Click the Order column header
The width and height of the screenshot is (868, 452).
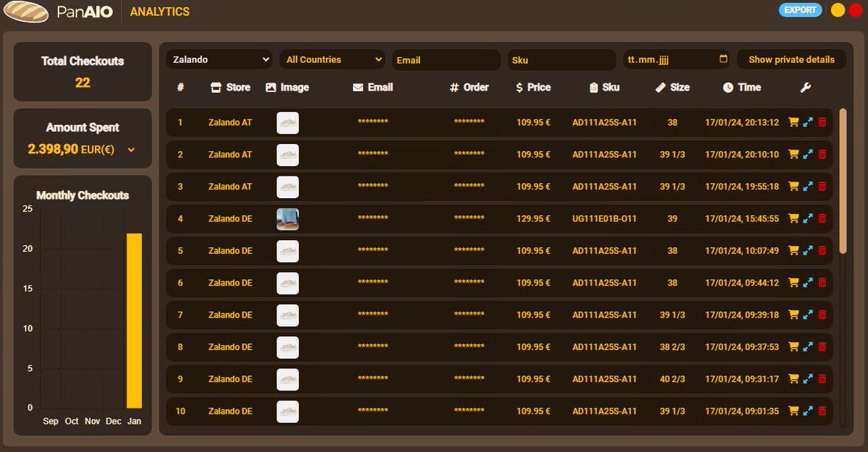click(469, 88)
